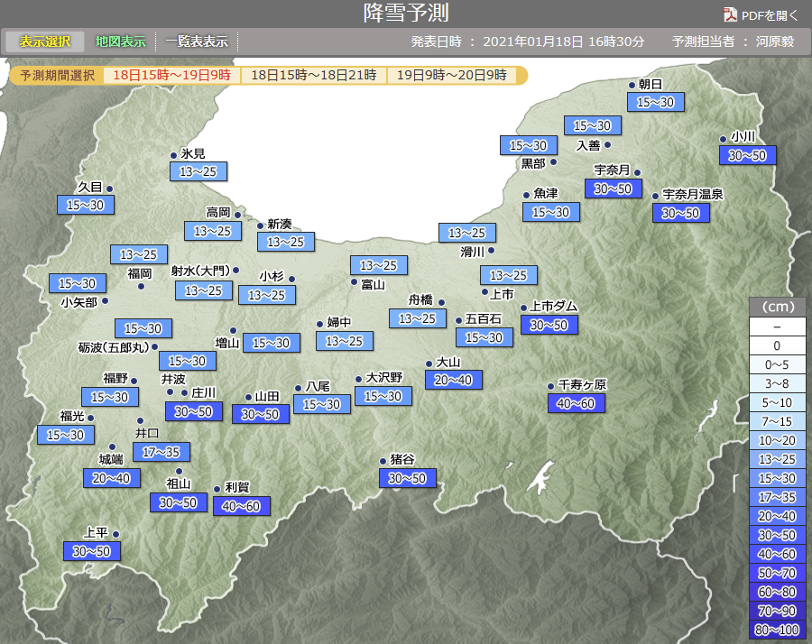The width and height of the screenshot is (812, 644).
Task: Click the 利賀 snowfall value 40～60
Action: point(242,506)
